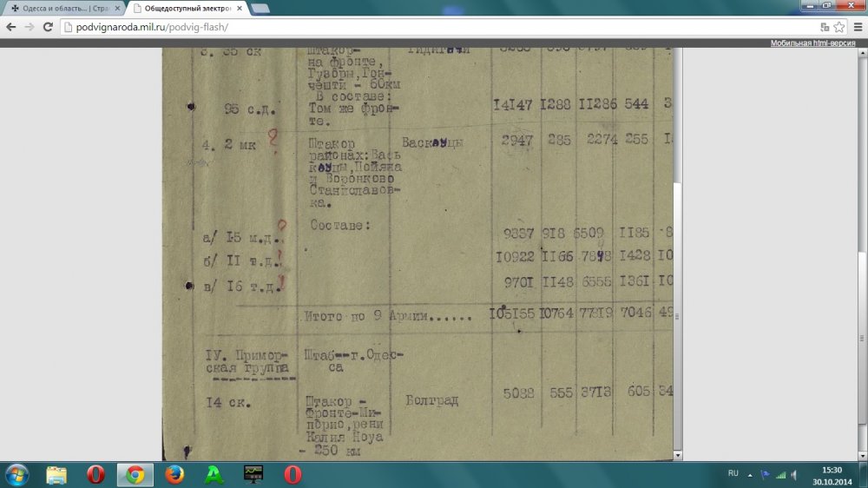
Task: Open the network signal tray icon
Action: (780, 475)
